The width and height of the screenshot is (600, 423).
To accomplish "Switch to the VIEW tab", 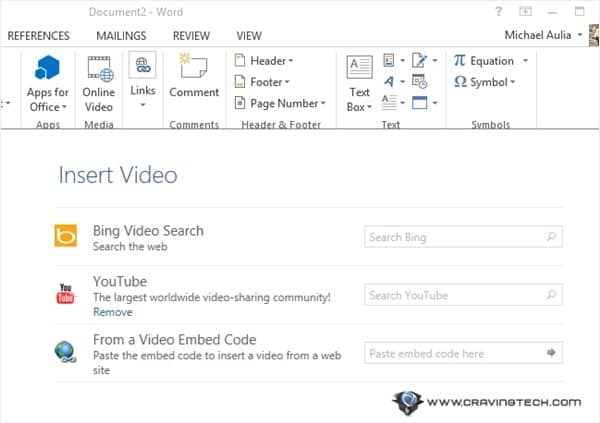I will tap(249, 36).
